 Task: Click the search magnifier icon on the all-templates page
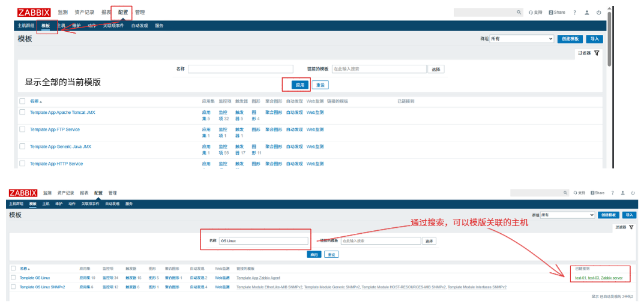(519, 13)
